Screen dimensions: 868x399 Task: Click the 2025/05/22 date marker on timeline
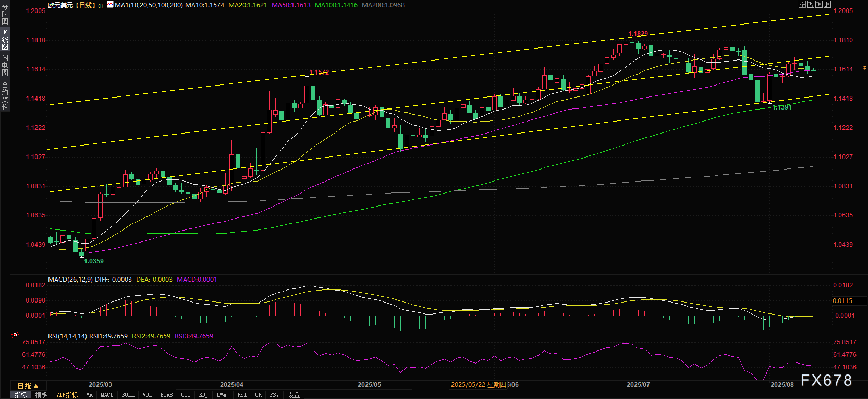[478, 385]
